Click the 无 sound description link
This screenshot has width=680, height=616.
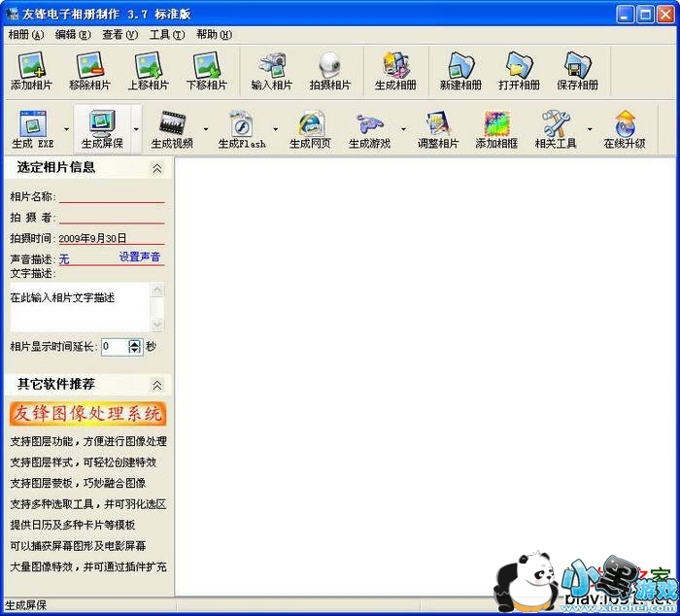64,259
